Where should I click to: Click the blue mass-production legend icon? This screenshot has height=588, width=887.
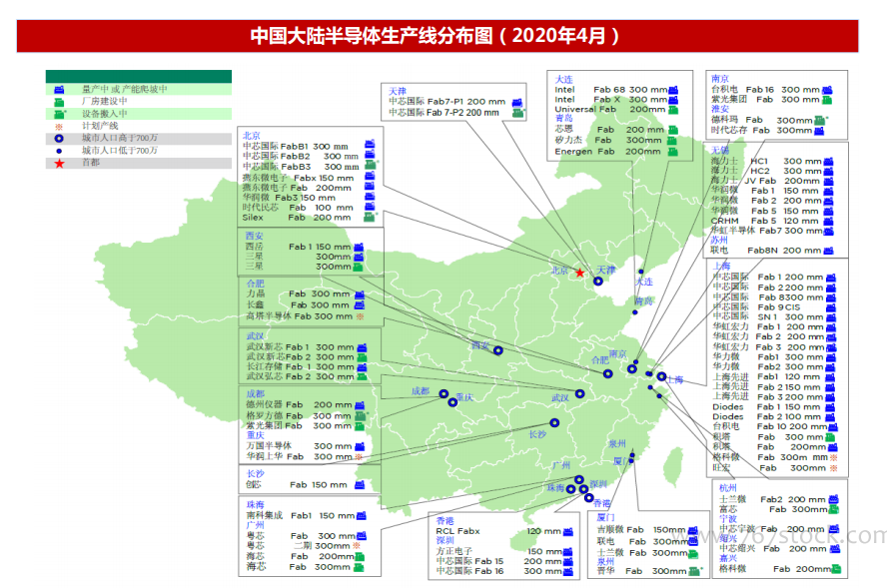pos(59,89)
